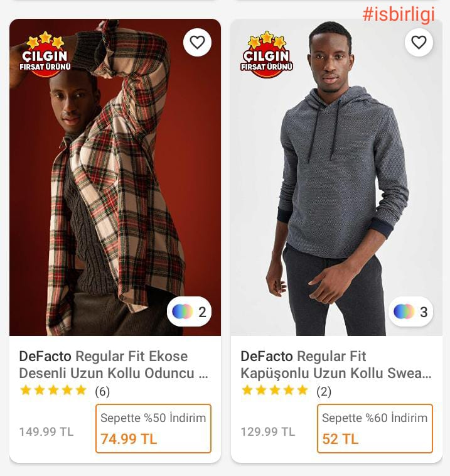Tap the 129.99 TL original price
This screenshot has height=476, width=450.
[x=268, y=432]
